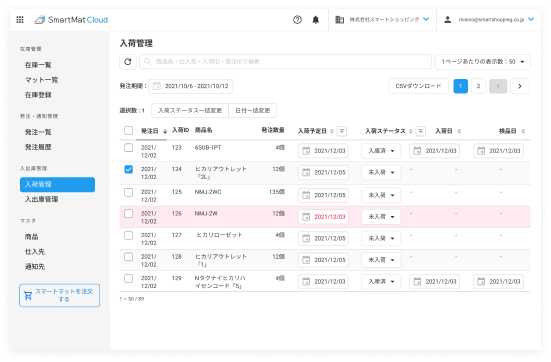551x362 pixels.
Task: Open 入荷日 calendar for order 129
Action: tap(417, 282)
